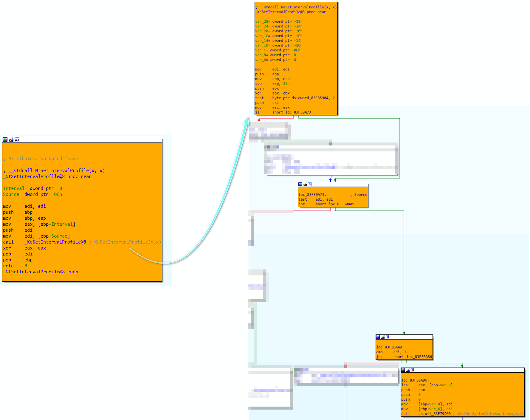Image resolution: width=530 pixels, height=420 pixels.
Task: Click the flow-graph icon on loc_83F30A73 block
Action: click(x=310, y=184)
